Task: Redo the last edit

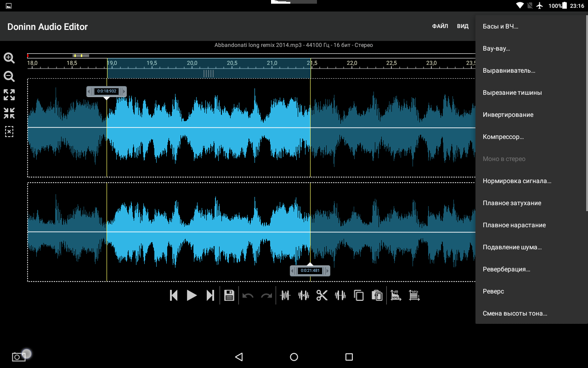Action: click(266, 296)
